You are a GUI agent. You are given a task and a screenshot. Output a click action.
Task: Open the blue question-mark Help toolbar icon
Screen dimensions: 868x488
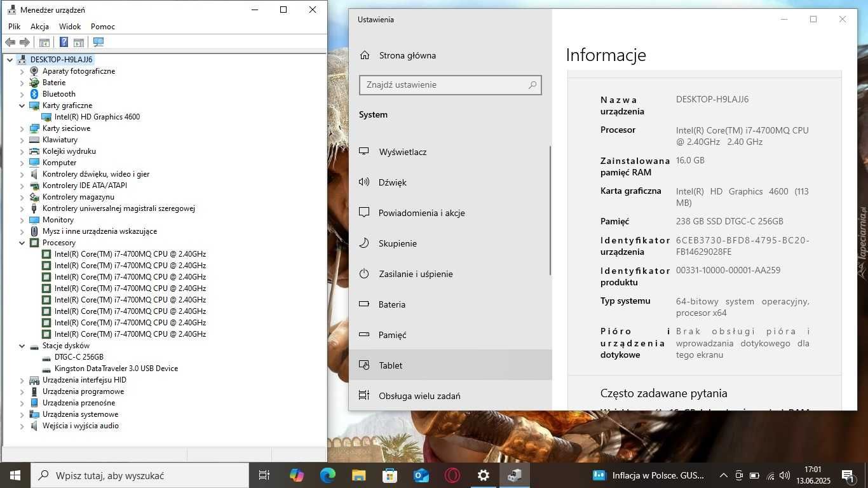(x=64, y=43)
